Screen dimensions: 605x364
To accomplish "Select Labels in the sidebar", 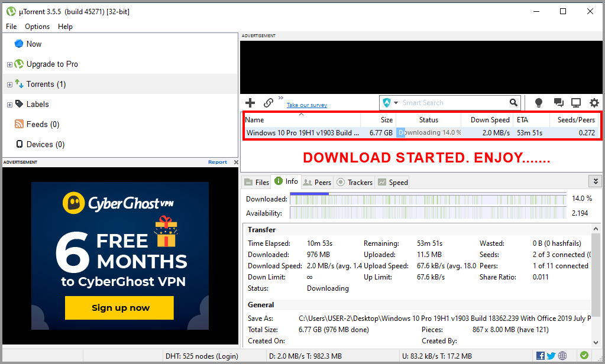I will (37, 104).
